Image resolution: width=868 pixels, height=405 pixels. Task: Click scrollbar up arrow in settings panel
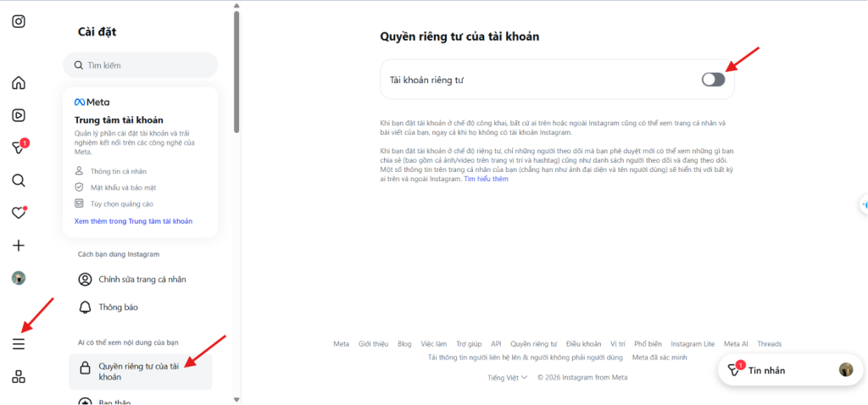click(237, 6)
